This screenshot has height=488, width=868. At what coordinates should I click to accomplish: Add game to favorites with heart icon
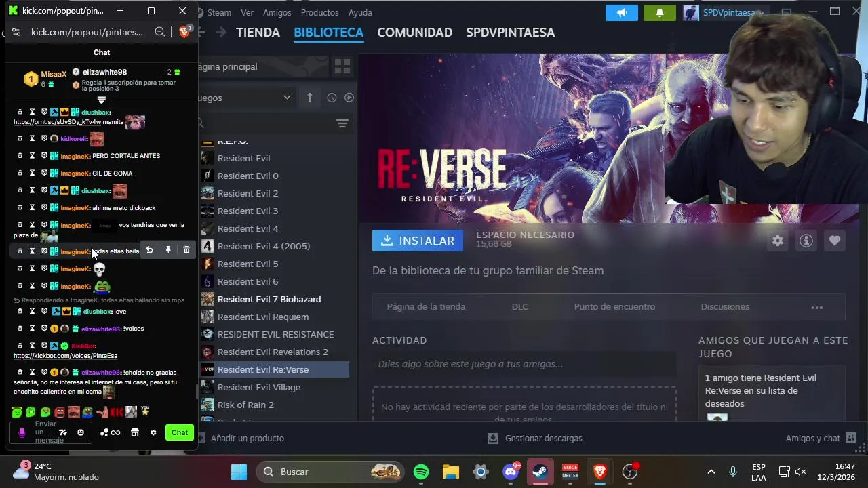835,241
